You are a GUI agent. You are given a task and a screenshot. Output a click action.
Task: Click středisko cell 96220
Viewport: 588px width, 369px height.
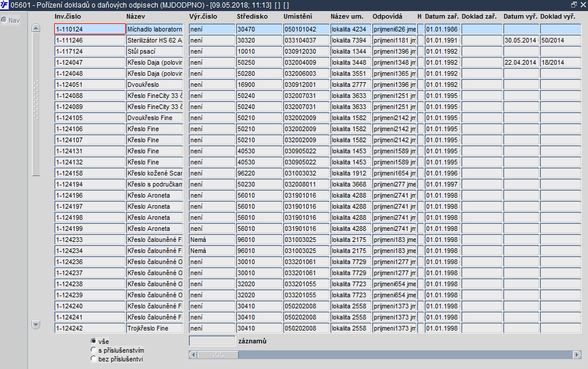(x=259, y=173)
